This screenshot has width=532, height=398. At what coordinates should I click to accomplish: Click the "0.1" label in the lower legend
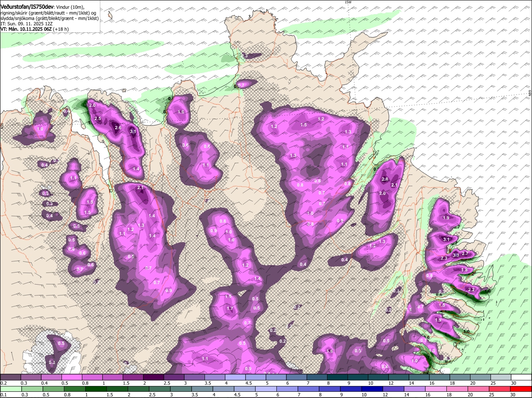click(3, 395)
